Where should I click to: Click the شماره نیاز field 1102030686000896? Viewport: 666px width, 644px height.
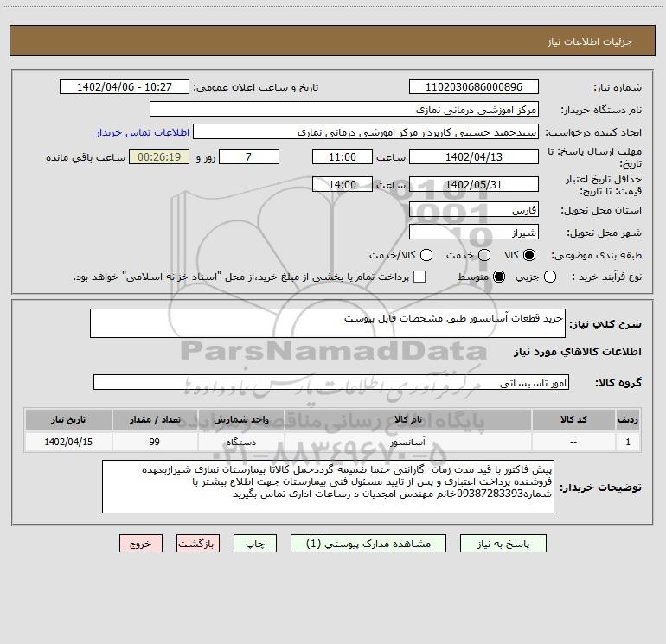pos(474,86)
